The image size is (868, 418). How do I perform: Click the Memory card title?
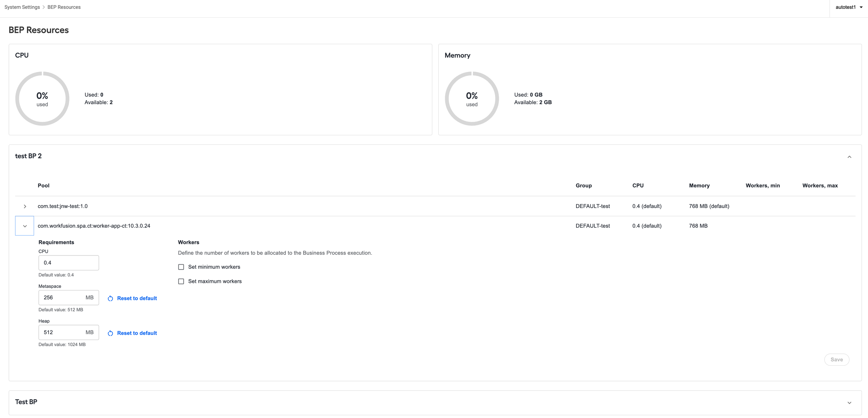pyautogui.click(x=457, y=55)
